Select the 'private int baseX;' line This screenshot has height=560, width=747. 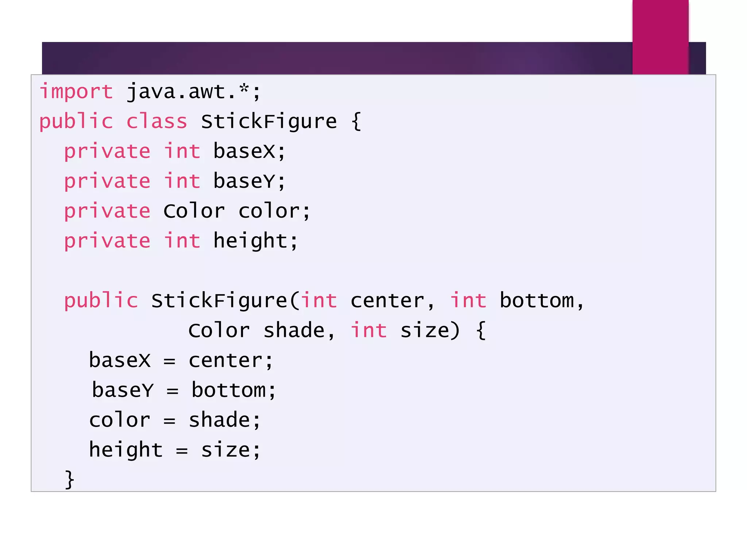coord(175,151)
